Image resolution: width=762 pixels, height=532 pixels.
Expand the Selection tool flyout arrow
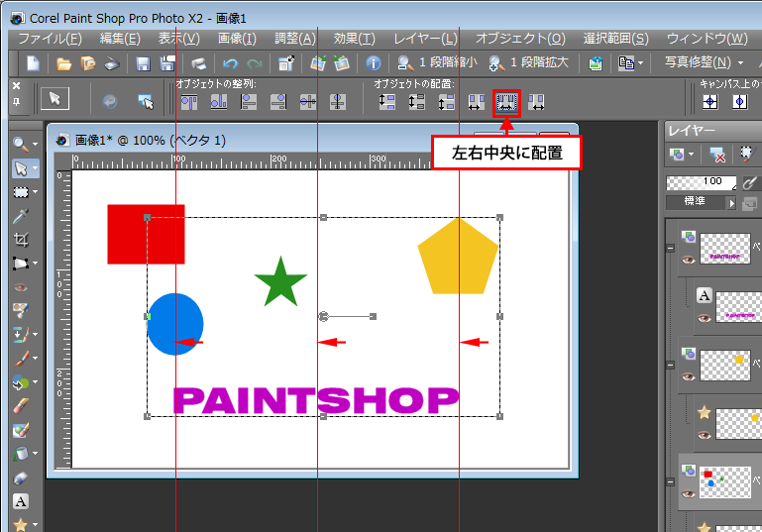pos(35,192)
